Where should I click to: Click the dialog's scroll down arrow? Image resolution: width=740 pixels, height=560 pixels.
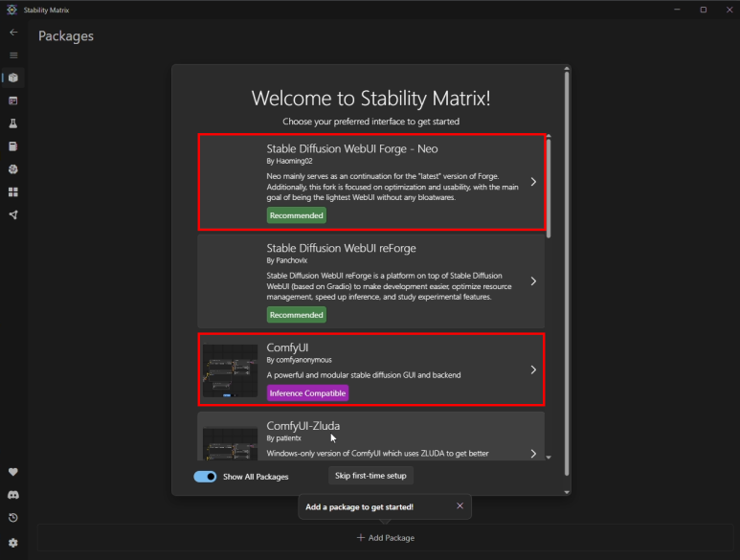click(567, 492)
